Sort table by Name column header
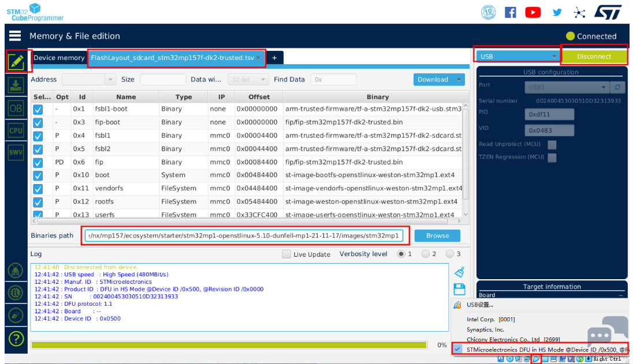This screenshot has height=364, width=633. click(126, 97)
